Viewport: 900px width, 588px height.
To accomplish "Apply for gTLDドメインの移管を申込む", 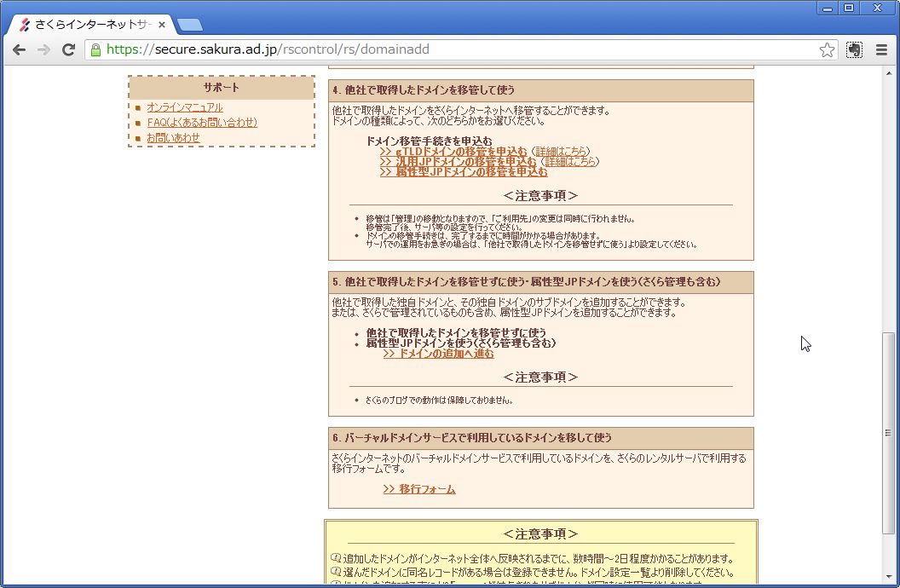I will click(453, 152).
